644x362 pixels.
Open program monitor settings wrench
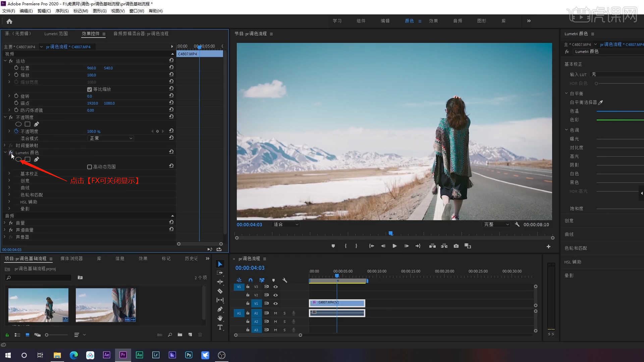pyautogui.click(x=517, y=225)
